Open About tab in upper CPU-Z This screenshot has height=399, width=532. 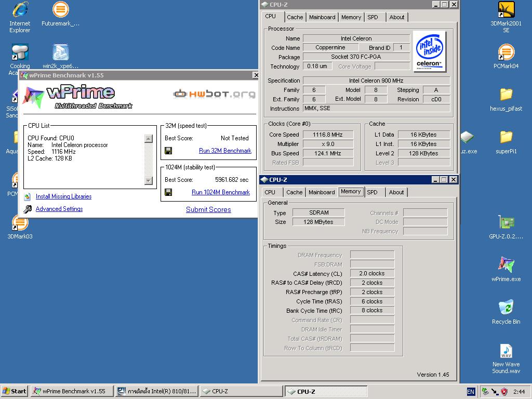point(396,17)
